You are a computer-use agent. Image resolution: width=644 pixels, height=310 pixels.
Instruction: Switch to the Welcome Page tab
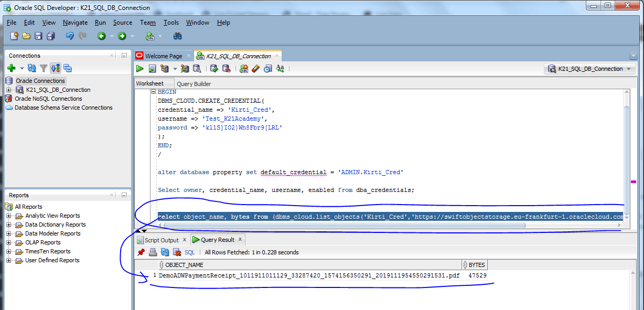pos(164,56)
